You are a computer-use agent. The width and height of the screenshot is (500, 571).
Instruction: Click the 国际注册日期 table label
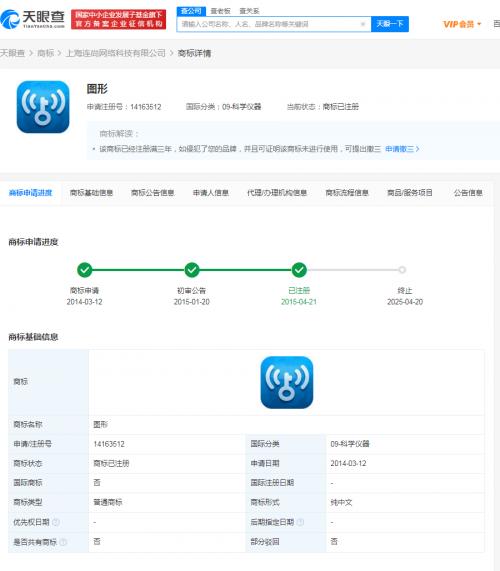tap(272, 483)
